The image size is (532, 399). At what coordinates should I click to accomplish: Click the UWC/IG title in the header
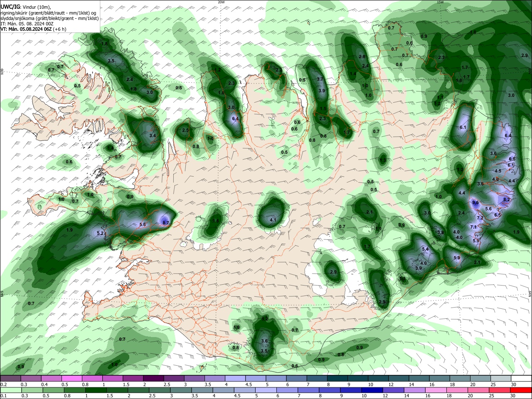pyautogui.click(x=10, y=6)
